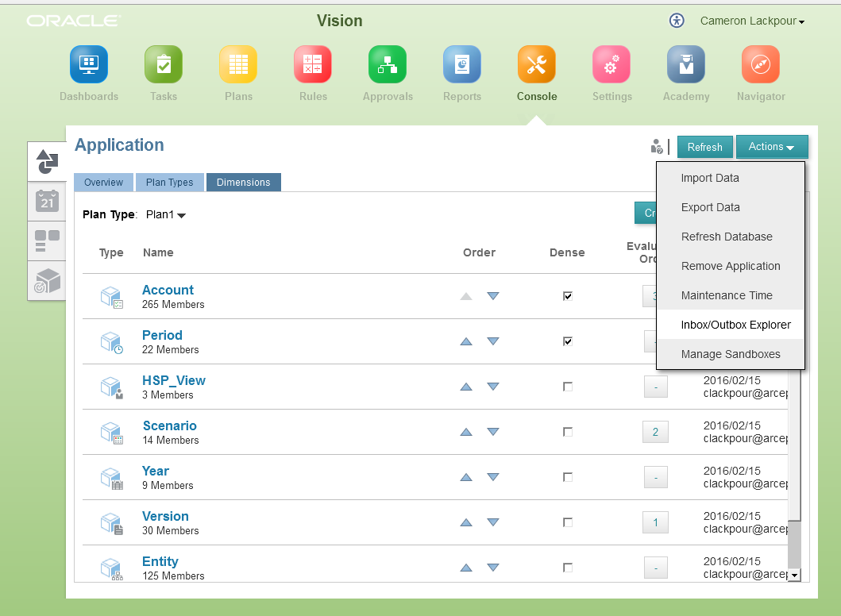Click the table scrollbar down arrow
Screen dimensions: 841x616
tap(794, 576)
